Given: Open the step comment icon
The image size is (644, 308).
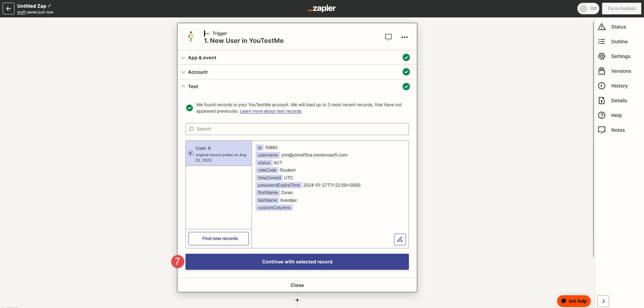Looking at the screenshot, I should (388, 37).
